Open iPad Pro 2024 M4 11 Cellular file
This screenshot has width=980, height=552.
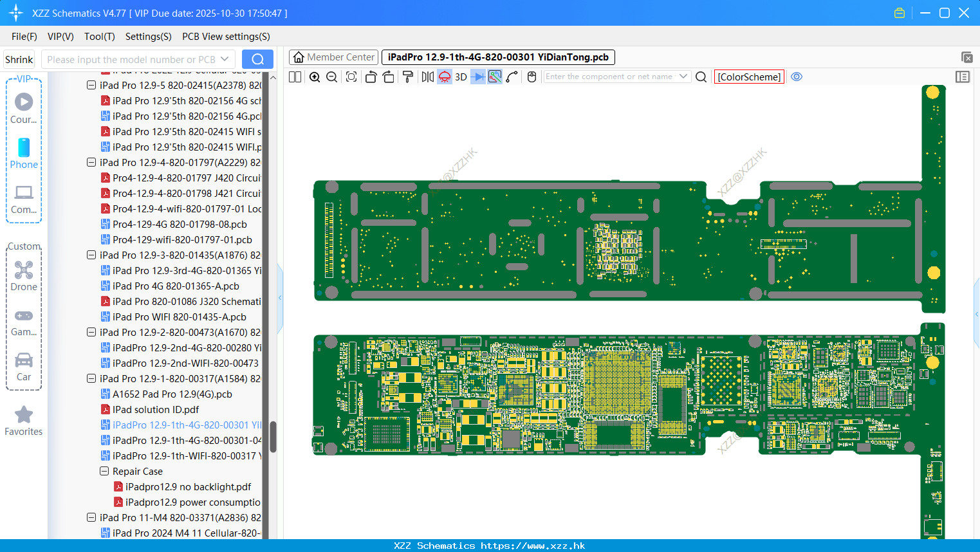pyautogui.click(x=181, y=533)
